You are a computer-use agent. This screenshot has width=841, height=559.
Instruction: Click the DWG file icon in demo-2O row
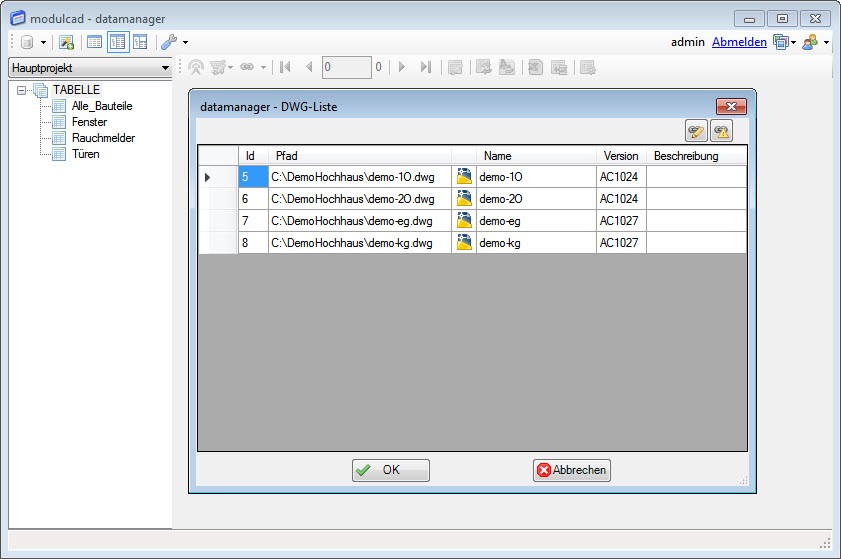[464, 198]
